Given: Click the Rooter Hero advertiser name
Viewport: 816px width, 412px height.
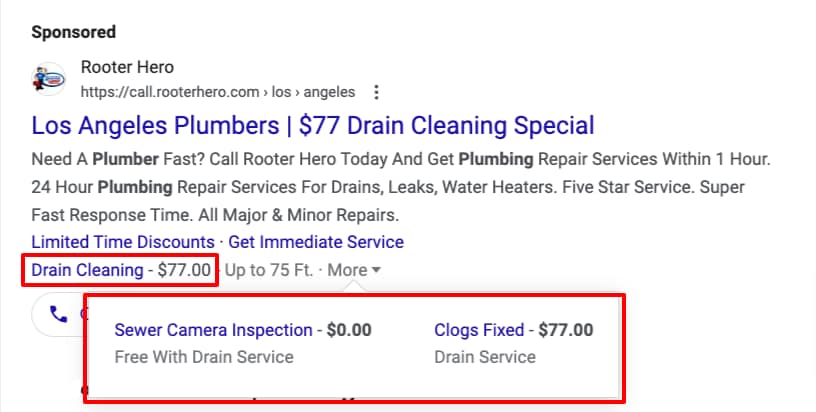Looking at the screenshot, I should pyautogui.click(x=127, y=68).
